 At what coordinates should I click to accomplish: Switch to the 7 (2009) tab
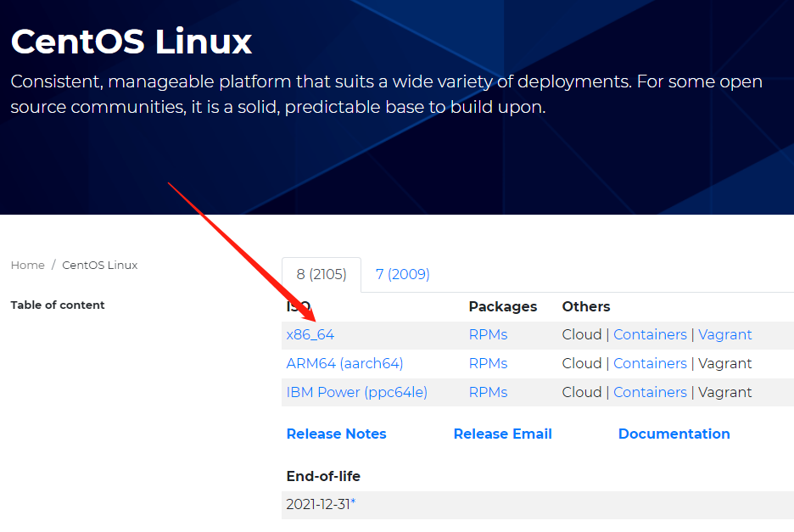(403, 275)
